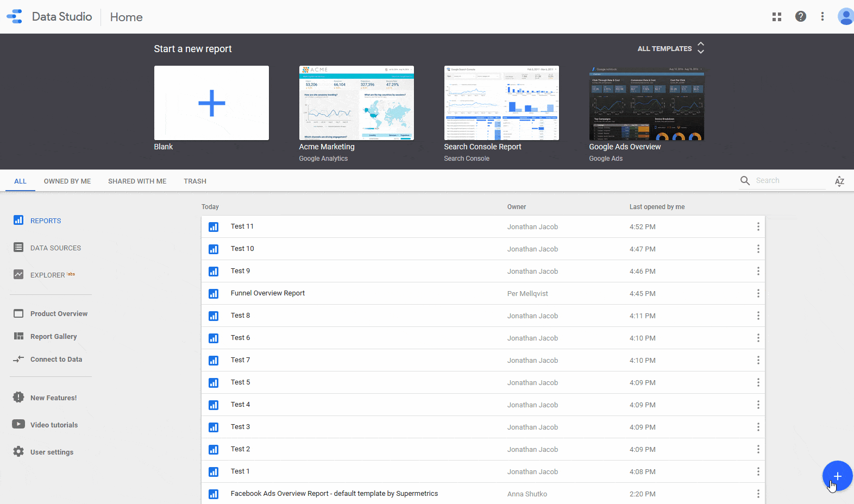Click the ALL TEMPLATES label
The height and width of the screenshot is (504, 854).
[x=664, y=48]
